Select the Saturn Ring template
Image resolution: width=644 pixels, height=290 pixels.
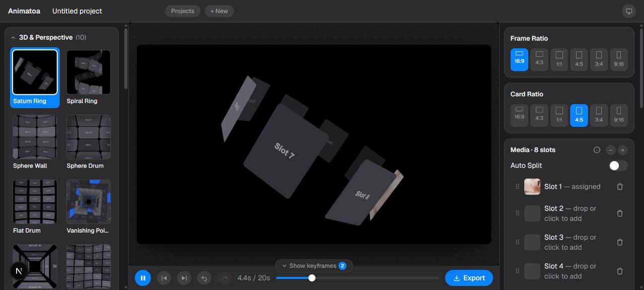[x=35, y=78]
